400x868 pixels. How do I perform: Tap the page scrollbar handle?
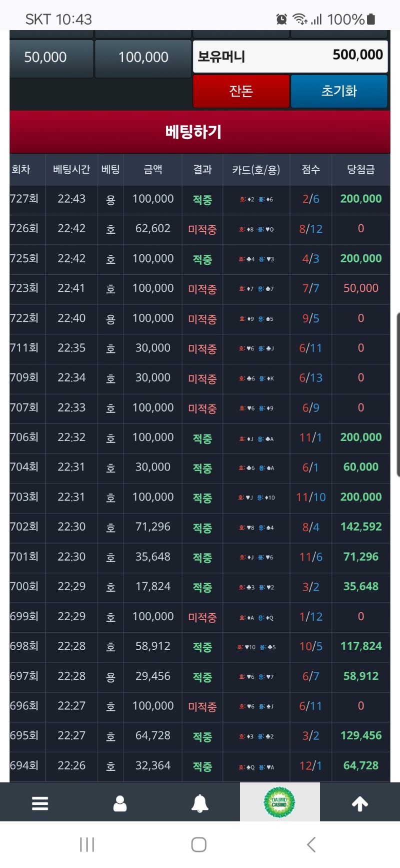pos(398,394)
